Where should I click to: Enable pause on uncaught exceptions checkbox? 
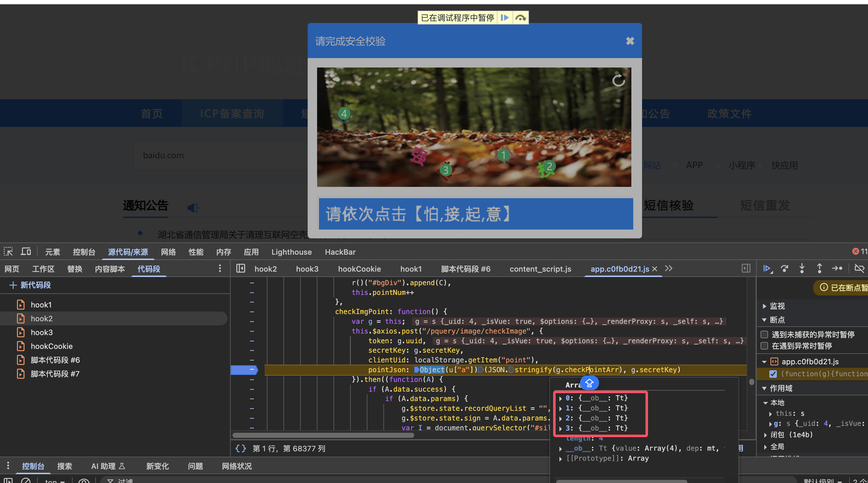click(x=765, y=334)
